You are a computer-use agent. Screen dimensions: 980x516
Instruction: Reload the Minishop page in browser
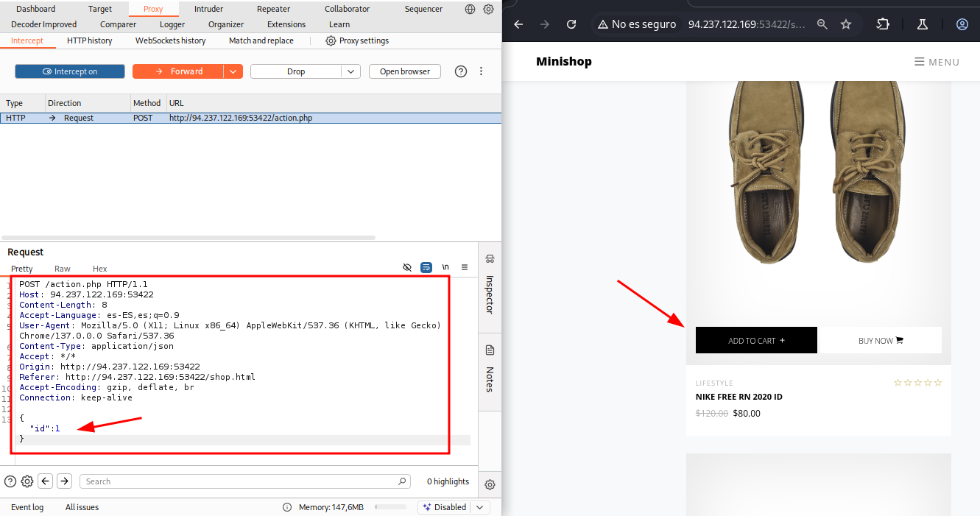(x=571, y=24)
